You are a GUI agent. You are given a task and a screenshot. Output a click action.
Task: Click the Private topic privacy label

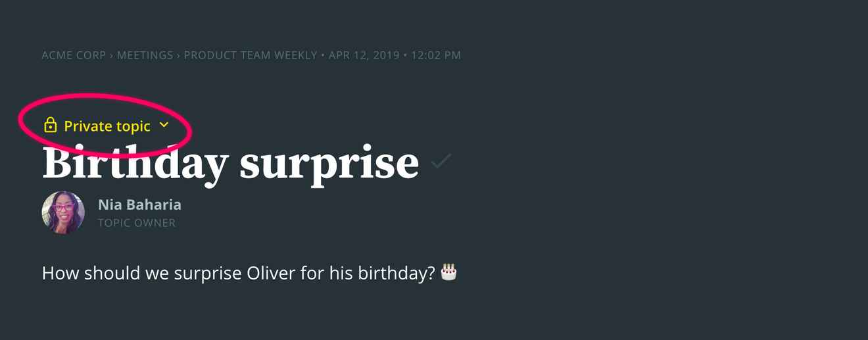pyautogui.click(x=107, y=126)
